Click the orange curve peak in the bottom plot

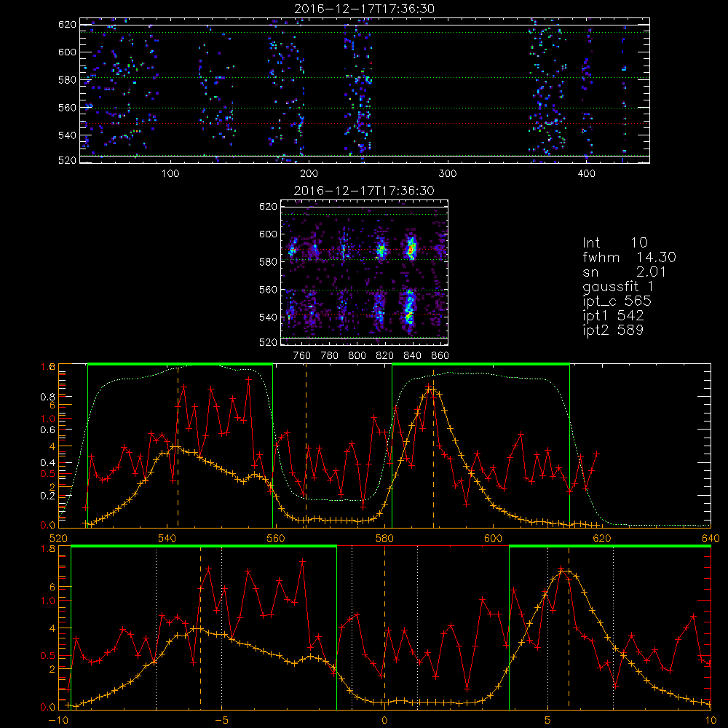[569, 571]
